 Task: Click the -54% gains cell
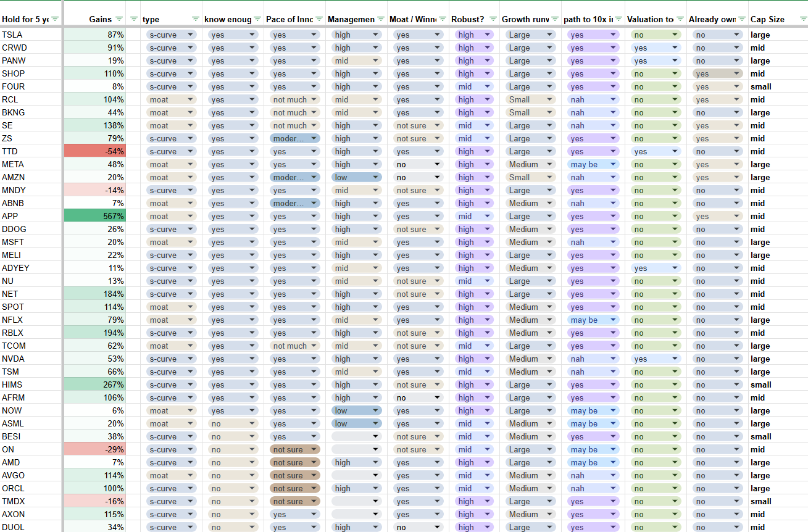(95, 151)
